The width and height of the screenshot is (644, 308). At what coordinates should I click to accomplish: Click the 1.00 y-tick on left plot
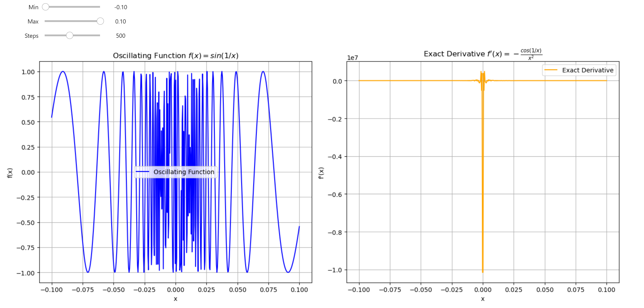28,72
